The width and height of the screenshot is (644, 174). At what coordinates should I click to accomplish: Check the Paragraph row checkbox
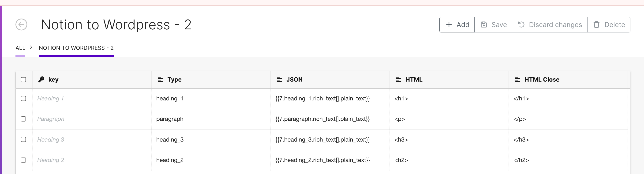[23, 119]
